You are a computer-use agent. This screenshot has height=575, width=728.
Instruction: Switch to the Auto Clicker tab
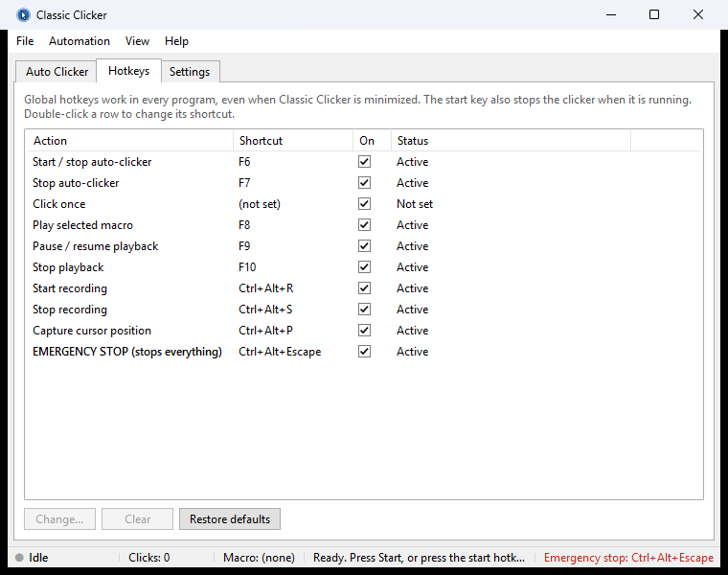click(x=57, y=72)
